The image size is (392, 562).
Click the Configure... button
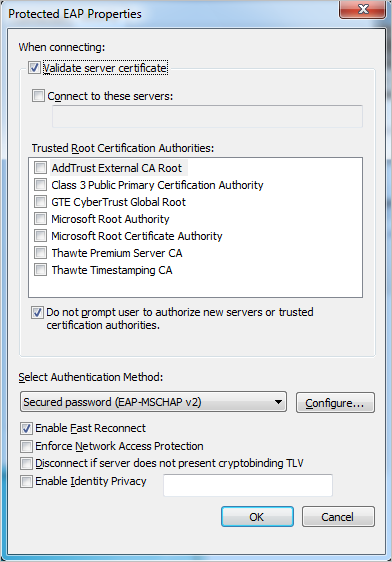[x=335, y=403]
